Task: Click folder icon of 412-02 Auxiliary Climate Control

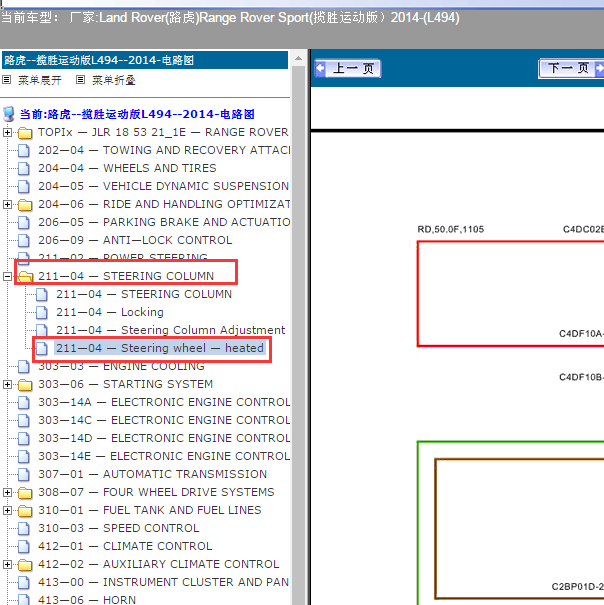Action: pos(25,565)
